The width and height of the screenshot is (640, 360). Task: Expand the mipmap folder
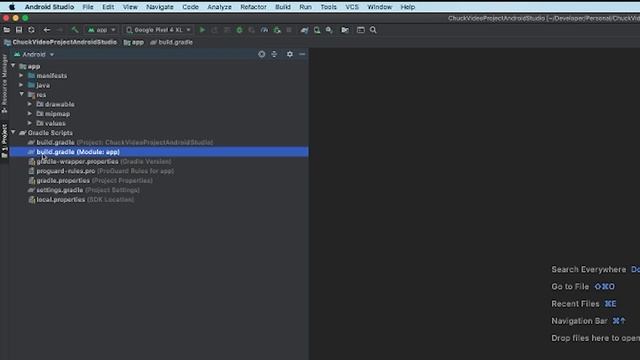tap(30, 113)
